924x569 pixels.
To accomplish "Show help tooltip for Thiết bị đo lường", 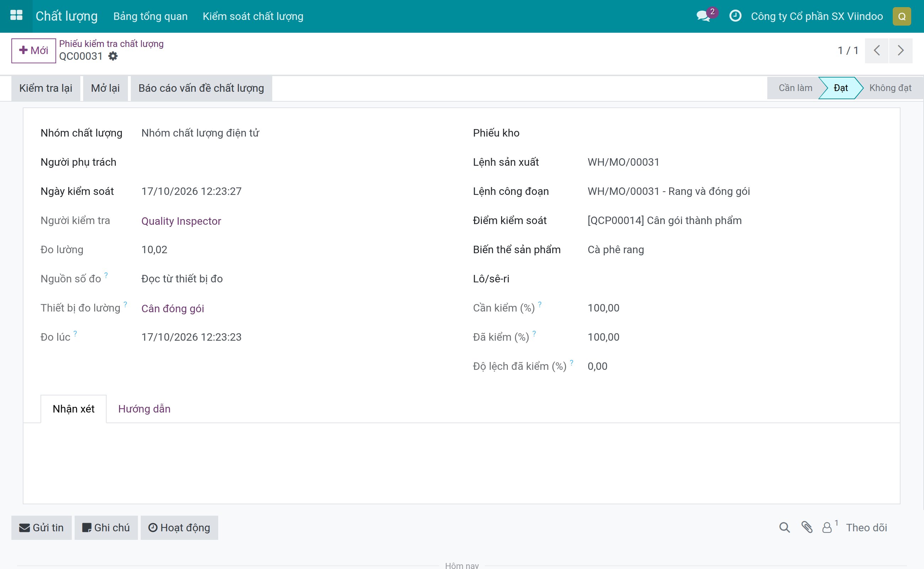I will (125, 304).
